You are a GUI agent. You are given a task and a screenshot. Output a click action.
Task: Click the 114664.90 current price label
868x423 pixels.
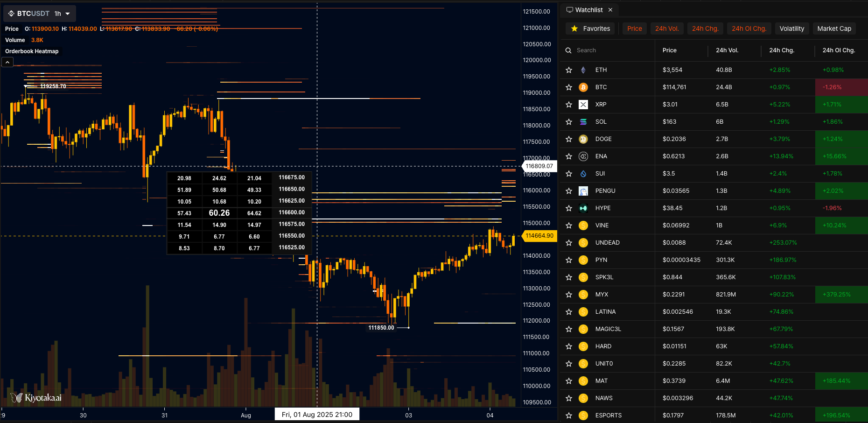point(539,236)
